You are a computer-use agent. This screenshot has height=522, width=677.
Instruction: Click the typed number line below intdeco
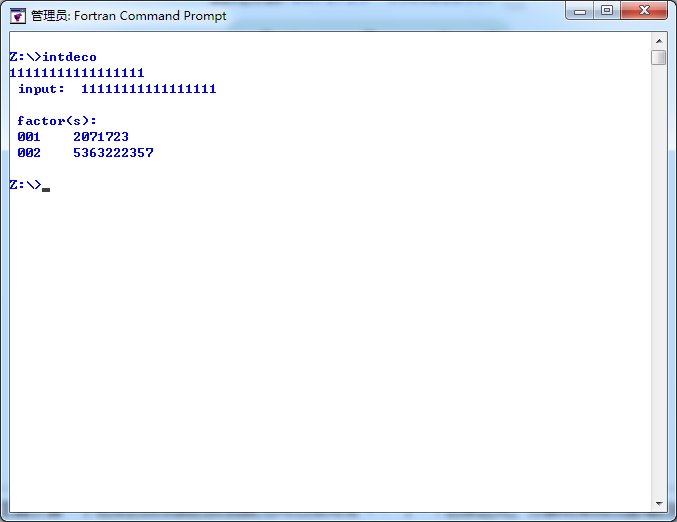77,73
